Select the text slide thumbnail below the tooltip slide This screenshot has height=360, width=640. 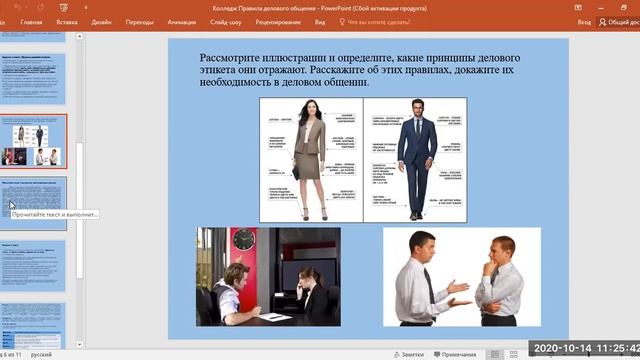(33, 266)
